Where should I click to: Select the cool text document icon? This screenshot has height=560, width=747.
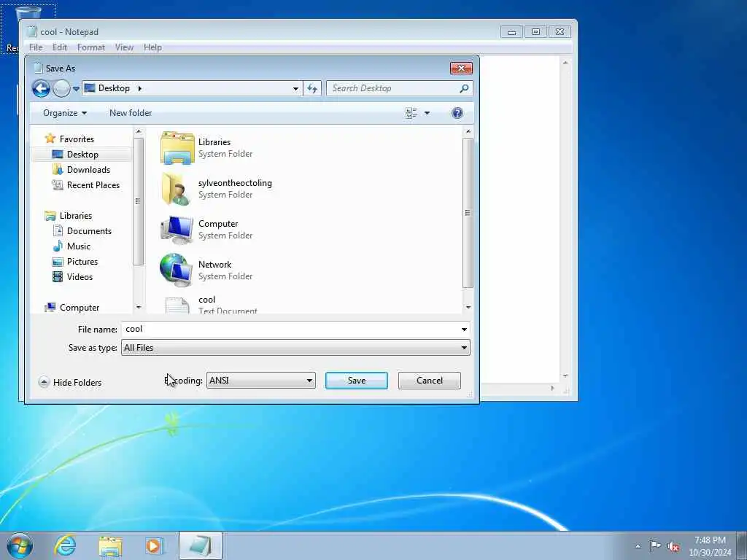click(177, 306)
